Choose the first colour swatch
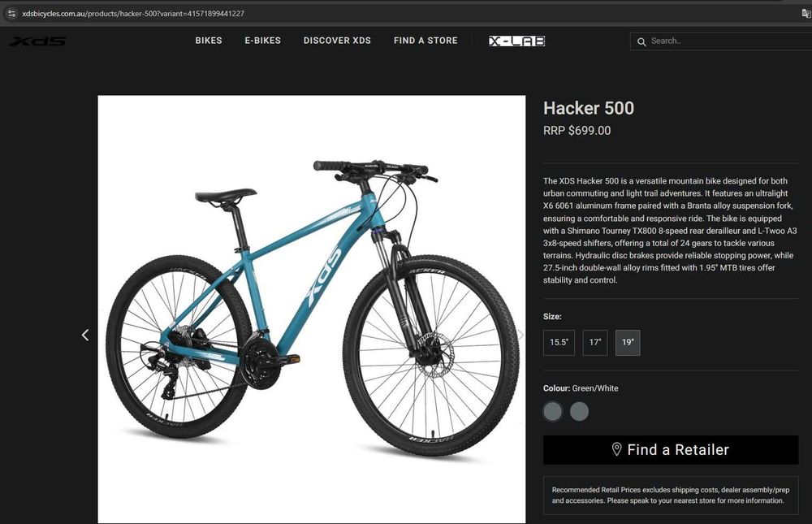Viewport: 812px width, 524px height. pyautogui.click(x=552, y=412)
